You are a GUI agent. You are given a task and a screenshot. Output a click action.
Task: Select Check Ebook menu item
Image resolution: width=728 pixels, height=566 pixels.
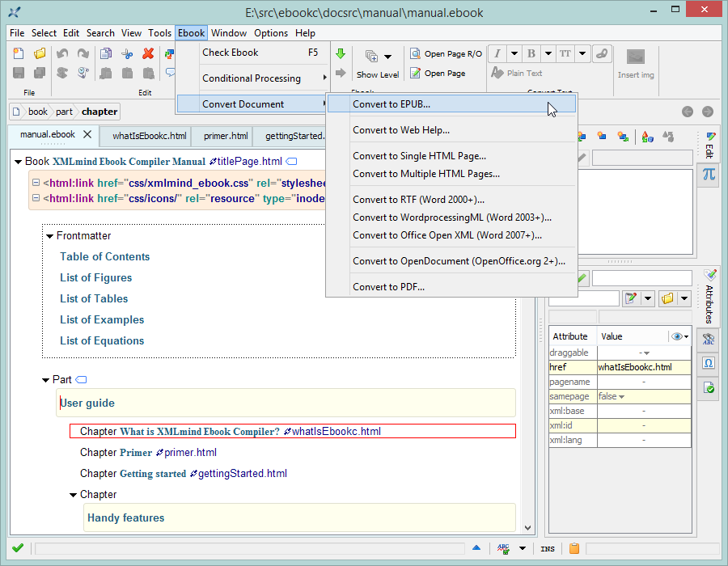pos(253,53)
